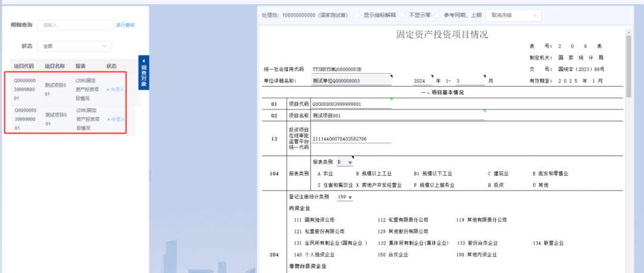Viewport: 644px width, 273px height.
Task: Click green corner marker on 项目代码 field
Action: pyautogui.click(x=391, y=99)
